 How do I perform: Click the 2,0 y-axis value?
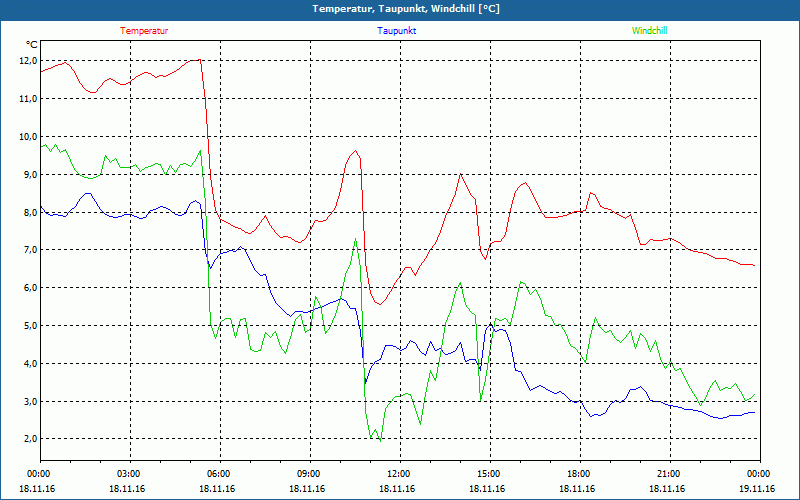point(29,439)
